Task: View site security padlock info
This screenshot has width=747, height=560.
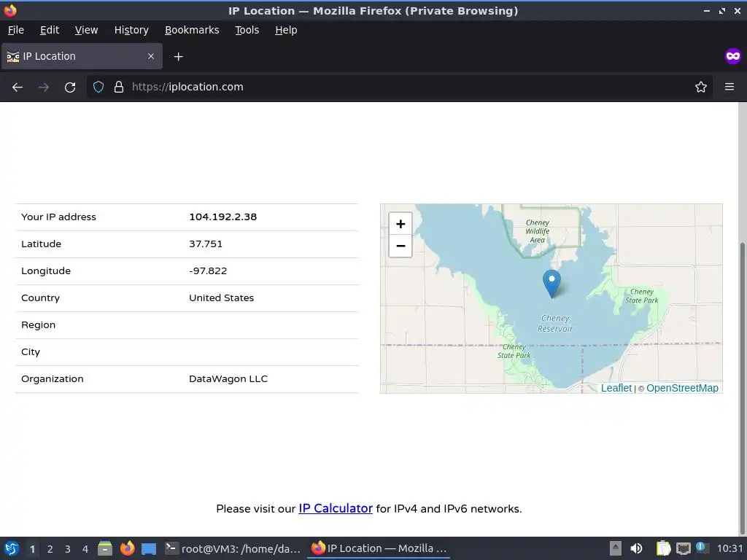Action: [x=119, y=87]
